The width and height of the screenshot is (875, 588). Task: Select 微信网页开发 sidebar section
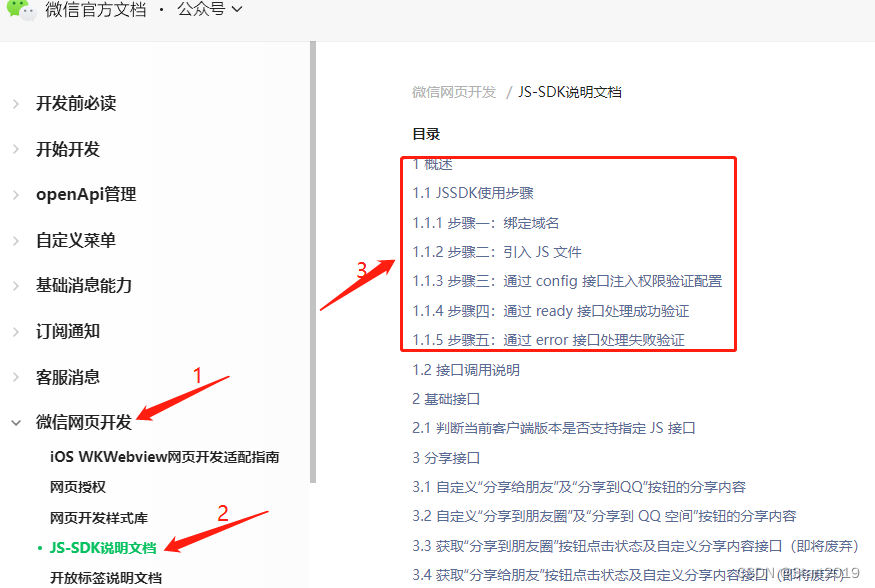tap(84, 422)
